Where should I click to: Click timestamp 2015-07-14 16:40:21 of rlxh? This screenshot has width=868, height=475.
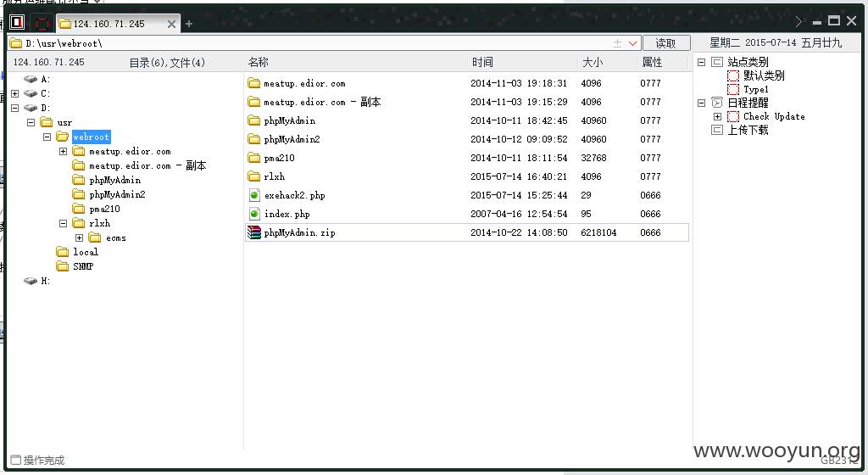click(519, 176)
